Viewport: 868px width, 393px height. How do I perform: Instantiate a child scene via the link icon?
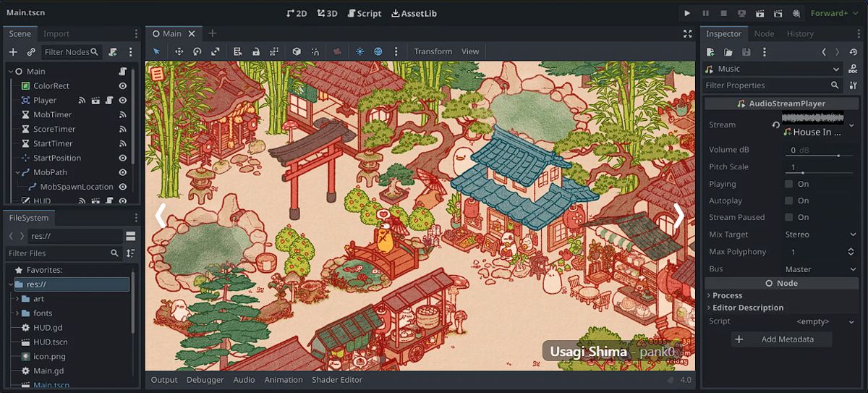tap(31, 52)
